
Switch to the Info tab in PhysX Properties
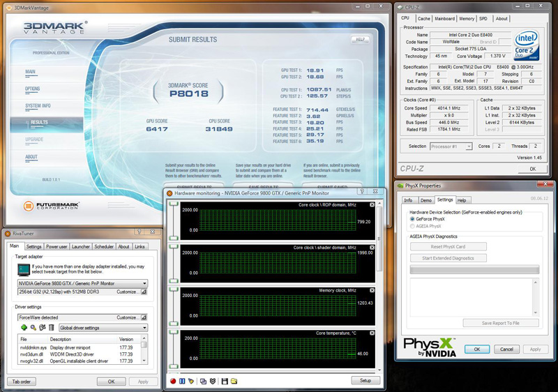[408, 200]
